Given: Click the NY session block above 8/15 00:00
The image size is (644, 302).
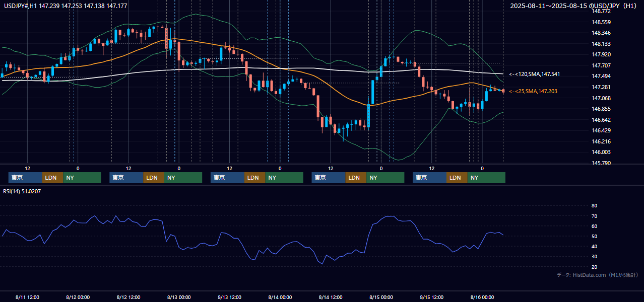Looking at the screenshot, I should (385, 178).
